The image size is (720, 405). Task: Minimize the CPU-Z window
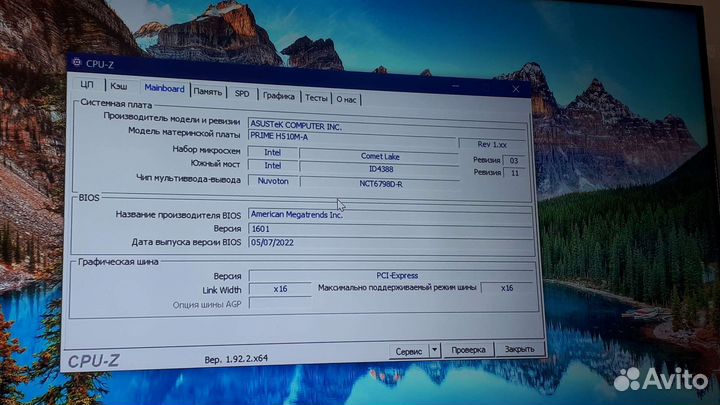point(455,86)
